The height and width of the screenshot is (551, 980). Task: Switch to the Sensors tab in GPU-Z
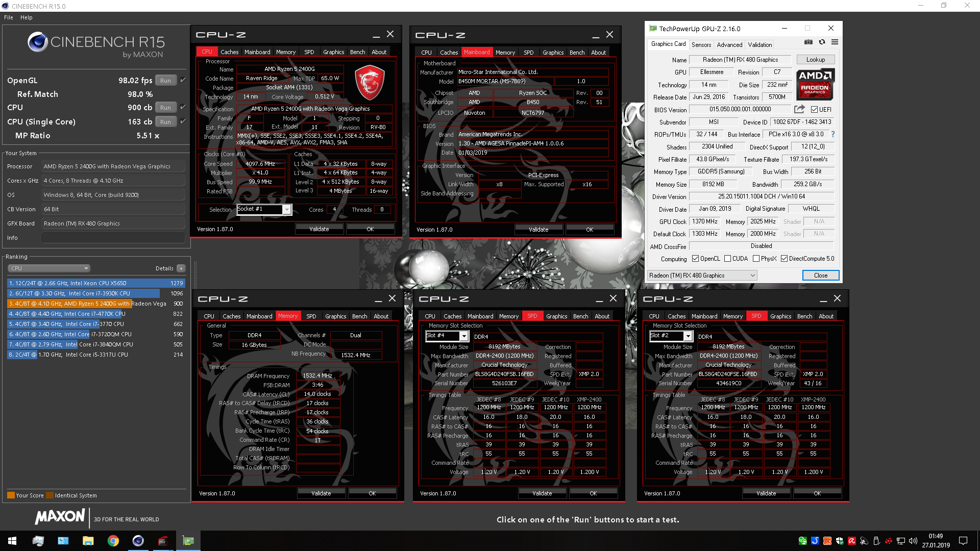[x=701, y=45]
